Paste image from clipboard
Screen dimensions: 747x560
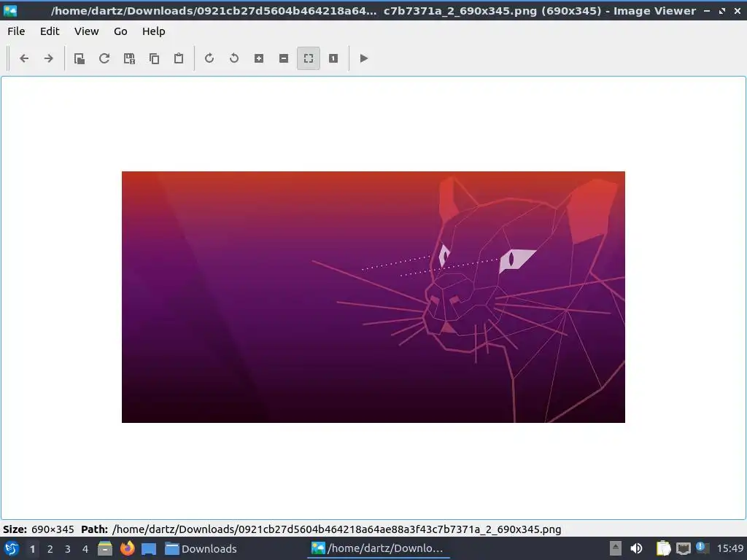179,58
